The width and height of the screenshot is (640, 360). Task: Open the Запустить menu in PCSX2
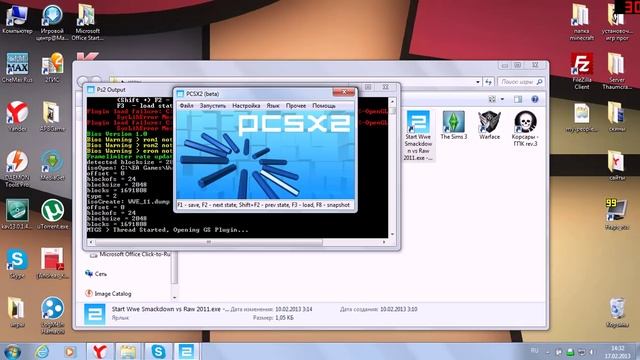213,106
